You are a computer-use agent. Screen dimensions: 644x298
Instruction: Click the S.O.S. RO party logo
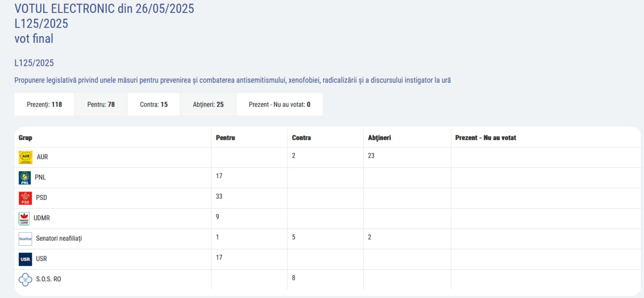[25, 279]
